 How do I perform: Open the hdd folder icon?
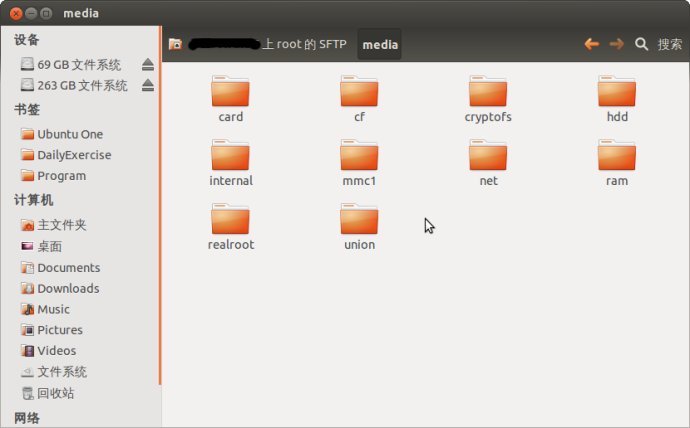tap(616, 93)
